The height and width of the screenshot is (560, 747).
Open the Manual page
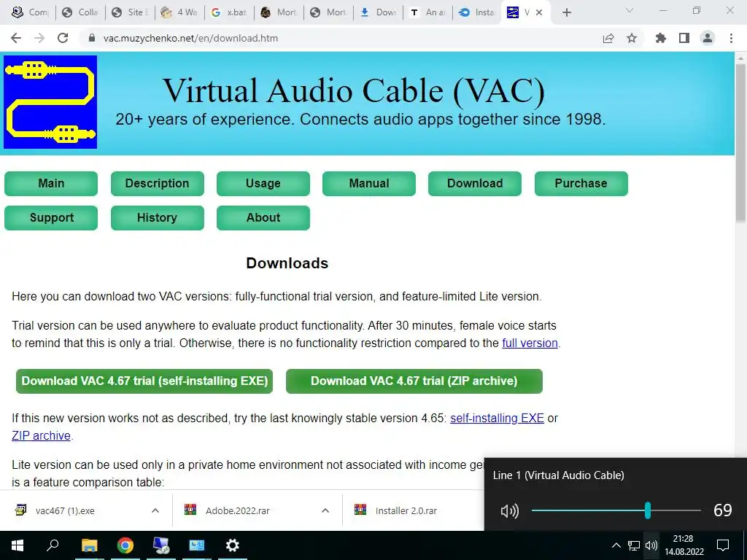pyautogui.click(x=368, y=183)
